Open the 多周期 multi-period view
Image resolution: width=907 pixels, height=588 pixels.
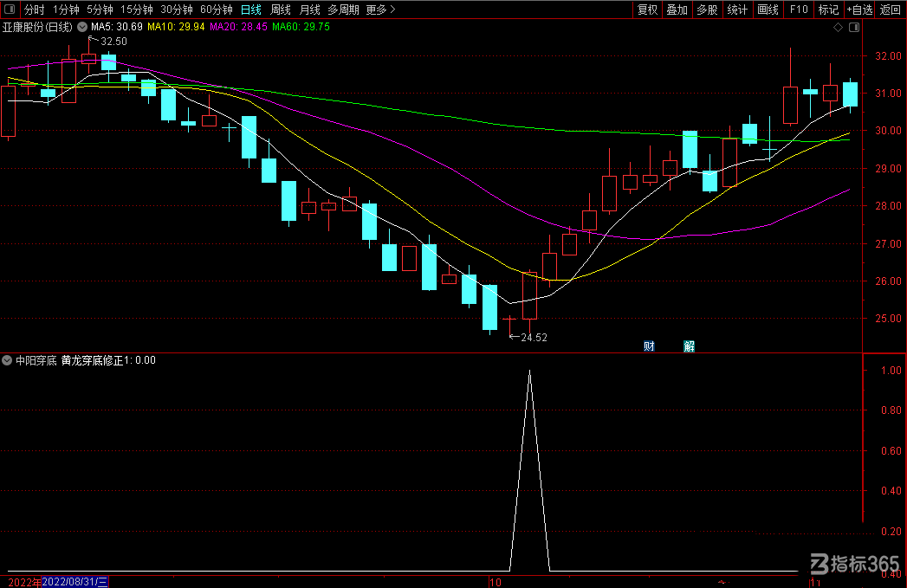343,10
